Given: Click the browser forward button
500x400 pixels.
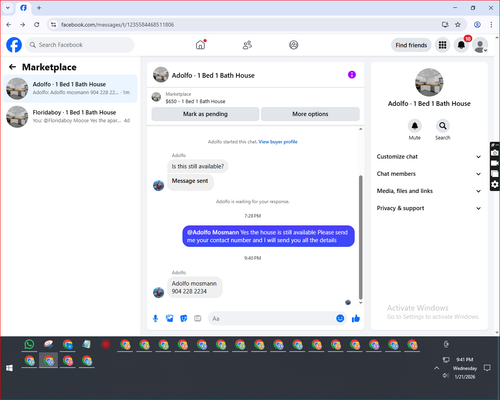Looking at the screenshot, I should point(22,24).
